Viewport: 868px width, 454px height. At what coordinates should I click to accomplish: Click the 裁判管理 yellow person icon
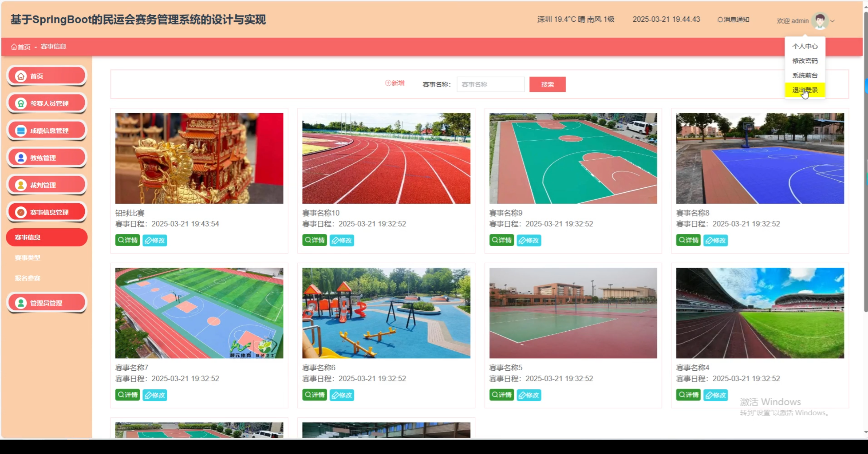(21, 185)
